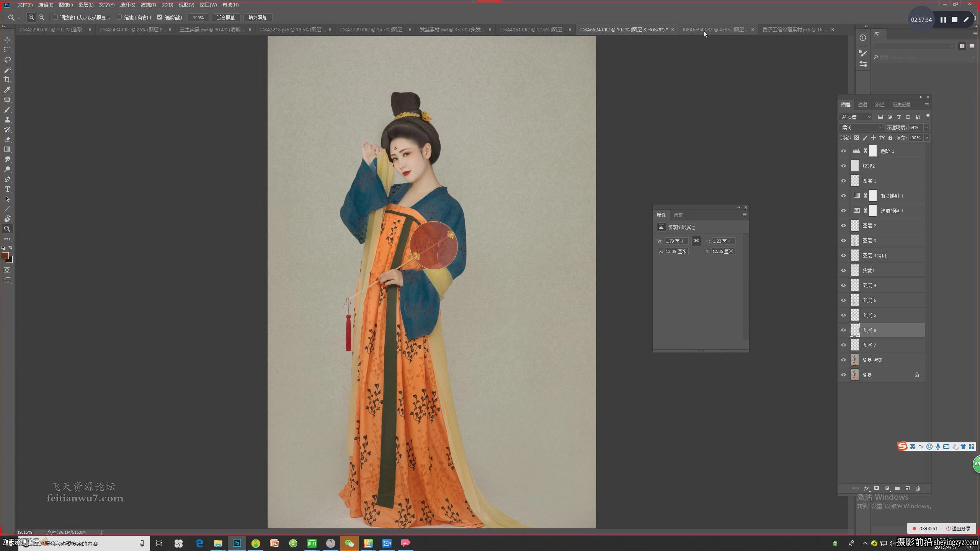Select the Move tool
Screen dimensions: 980x551
7,40
